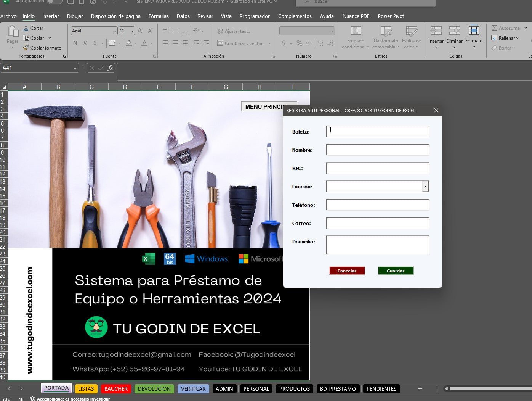Open the Programador ribbon tab
The image size is (532, 401).
click(255, 16)
